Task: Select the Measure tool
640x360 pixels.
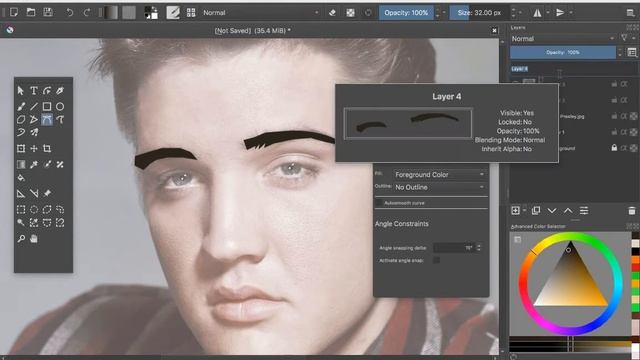Action: (x=34, y=193)
